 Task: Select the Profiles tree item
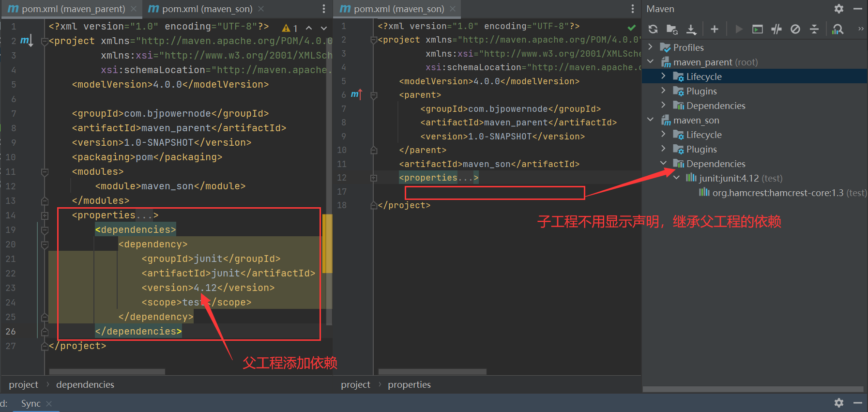(682, 47)
